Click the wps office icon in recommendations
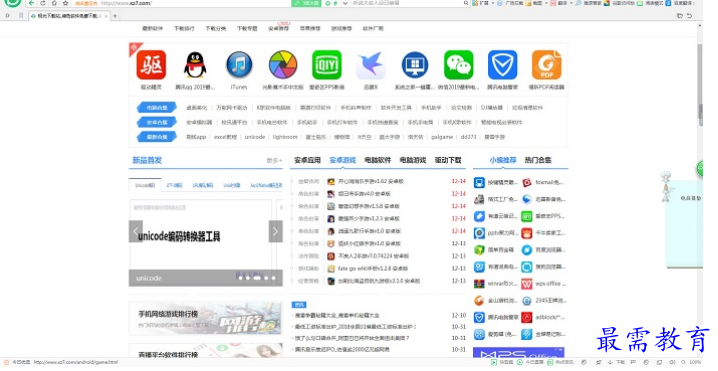 [x=527, y=284]
